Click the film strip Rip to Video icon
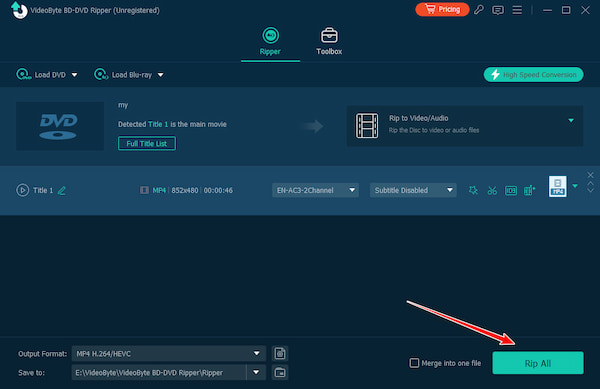The height and width of the screenshot is (389, 600). click(x=367, y=125)
